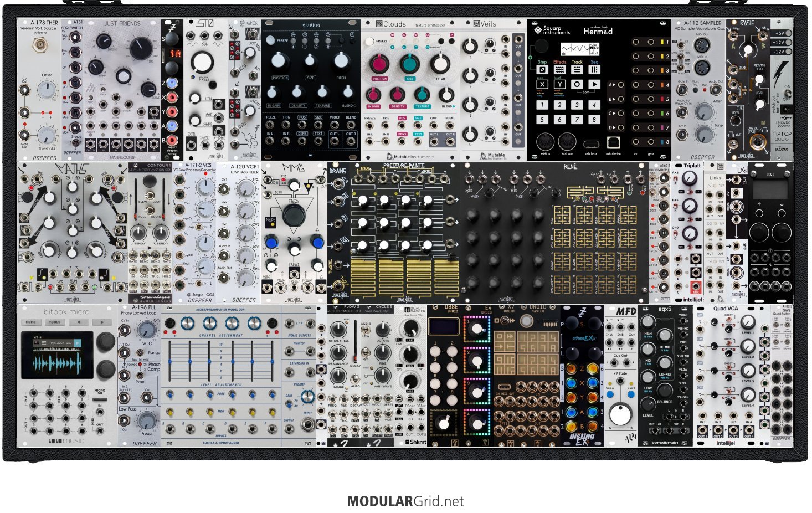Screen dimensions: 812x513
Task: Click the OUT L jack on black Clouds
Action: click(335, 141)
